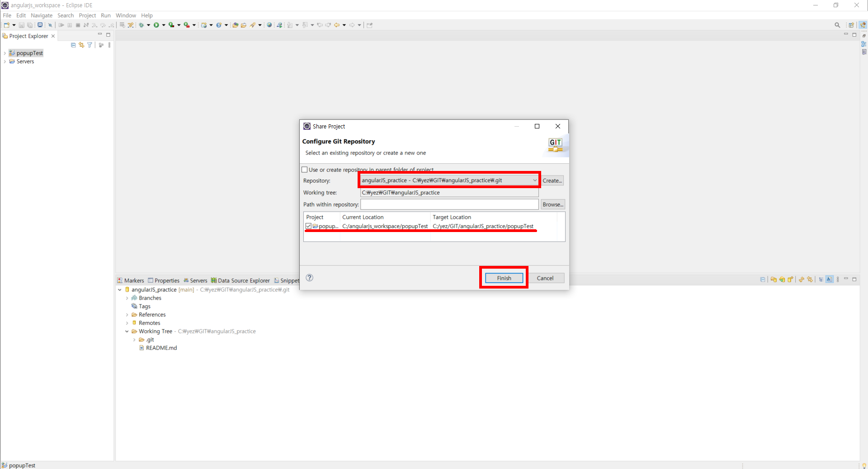Screen dimensions: 868x469
Task: Click the New wizard toolbar icon
Action: [7, 25]
